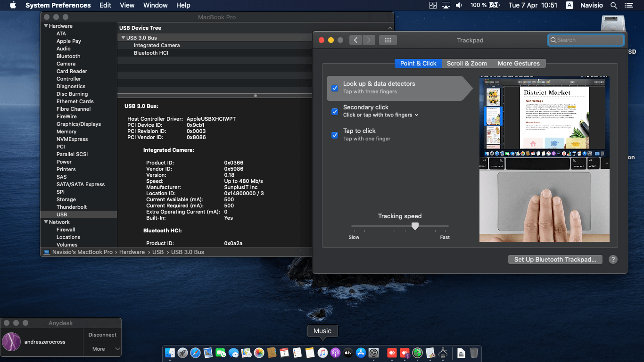Open the Window menu
Screen dimensions: 644x362
(x=155, y=5)
